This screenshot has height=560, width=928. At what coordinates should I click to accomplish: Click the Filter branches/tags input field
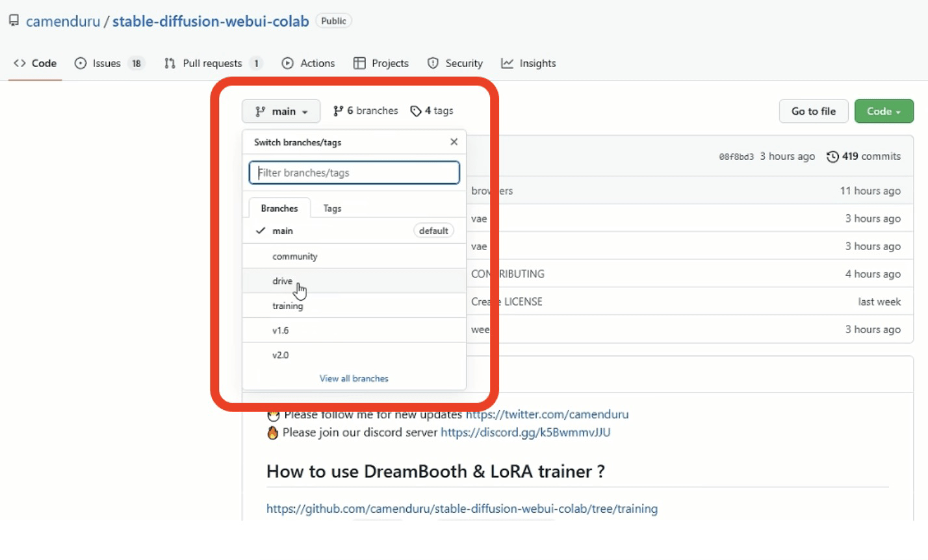[354, 173]
